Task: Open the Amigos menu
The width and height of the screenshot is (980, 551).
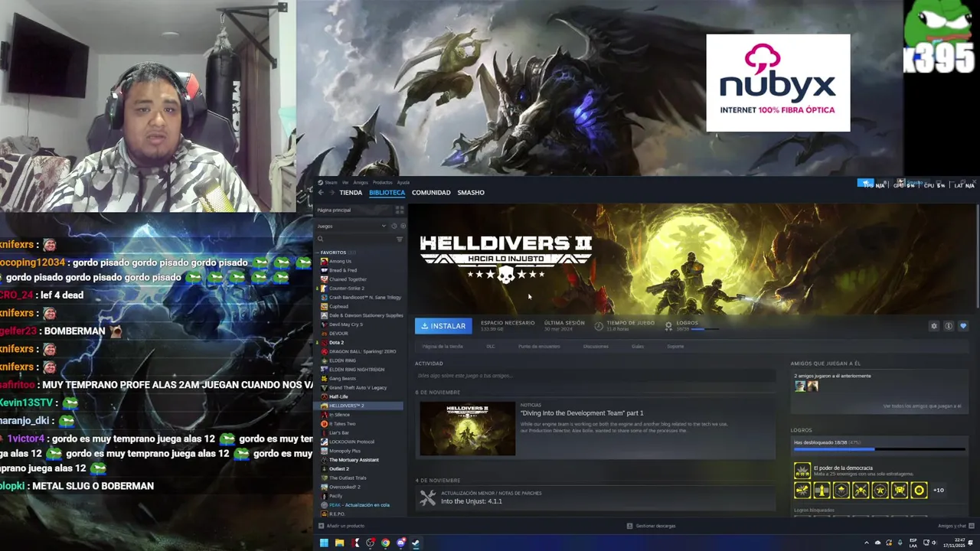Action: tap(361, 182)
